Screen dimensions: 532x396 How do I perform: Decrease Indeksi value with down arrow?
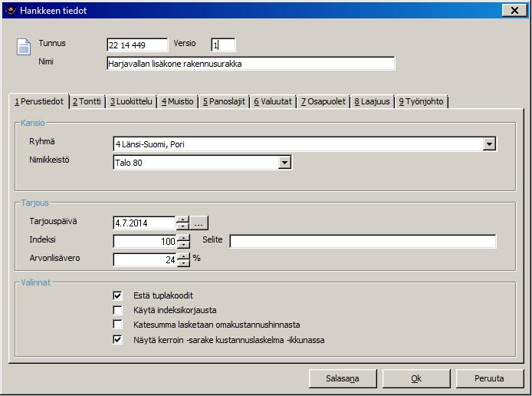click(x=183, y=245)
